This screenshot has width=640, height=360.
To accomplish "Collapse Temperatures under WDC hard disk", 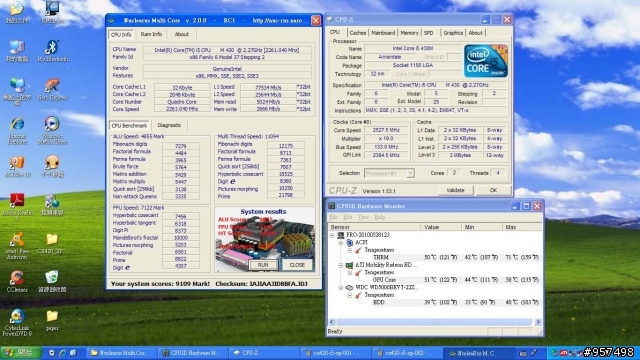I will 350,295.
